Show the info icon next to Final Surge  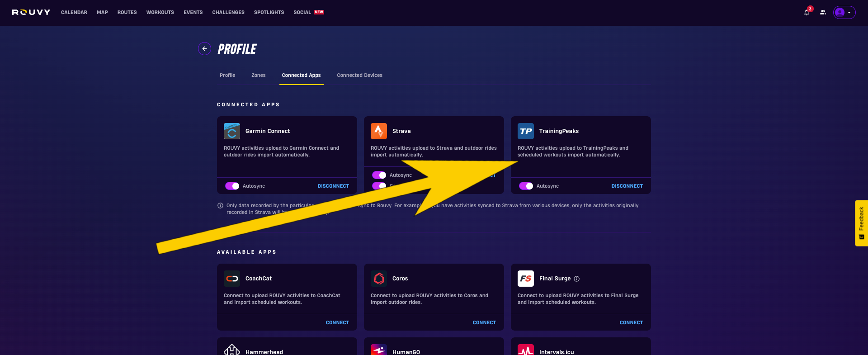(576, 279)
